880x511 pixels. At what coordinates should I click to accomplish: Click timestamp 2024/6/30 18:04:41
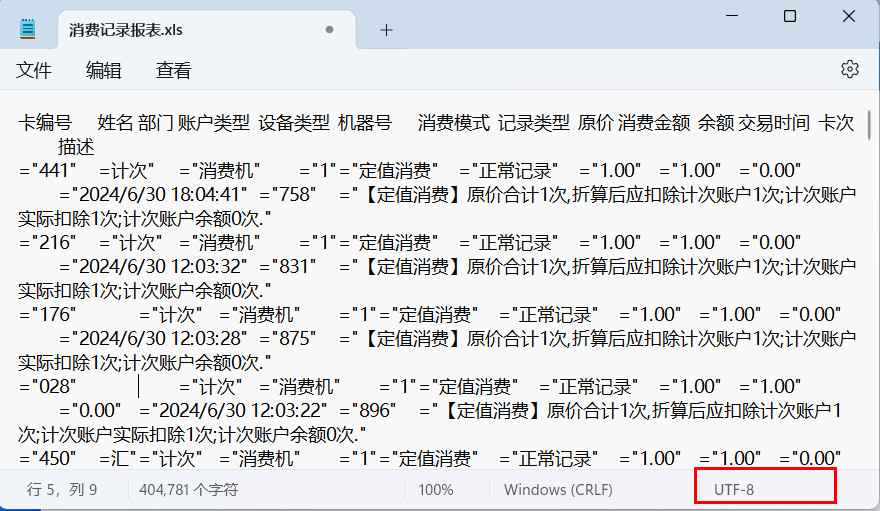coord(159,195)
